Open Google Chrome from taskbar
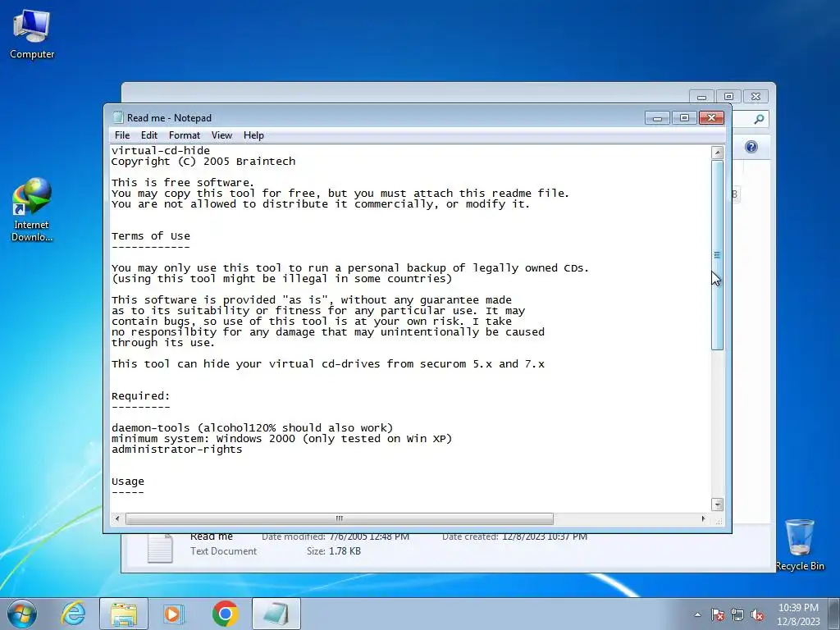This screenshot has height=630, width=840. (x=226, y=614)
